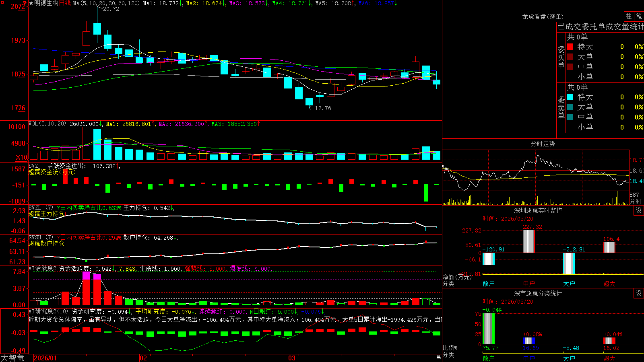Click the 净额(万元) axis label
The image size is (644, 362).
coord(457,277)
